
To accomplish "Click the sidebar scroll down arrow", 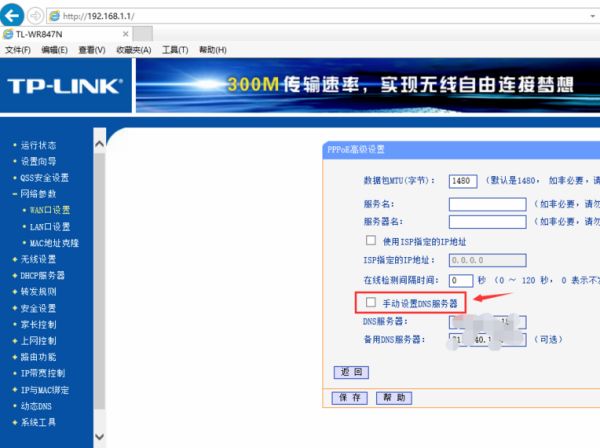I will pyautogui.click(x=98, y=437).
